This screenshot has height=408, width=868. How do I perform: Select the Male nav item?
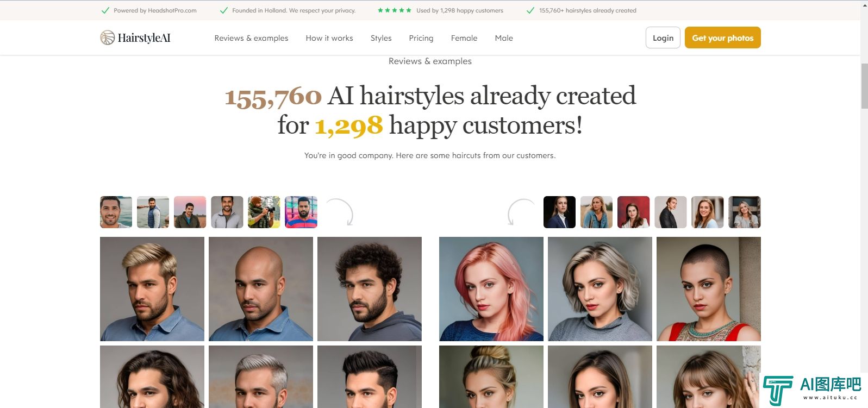(x=504, y=38)
